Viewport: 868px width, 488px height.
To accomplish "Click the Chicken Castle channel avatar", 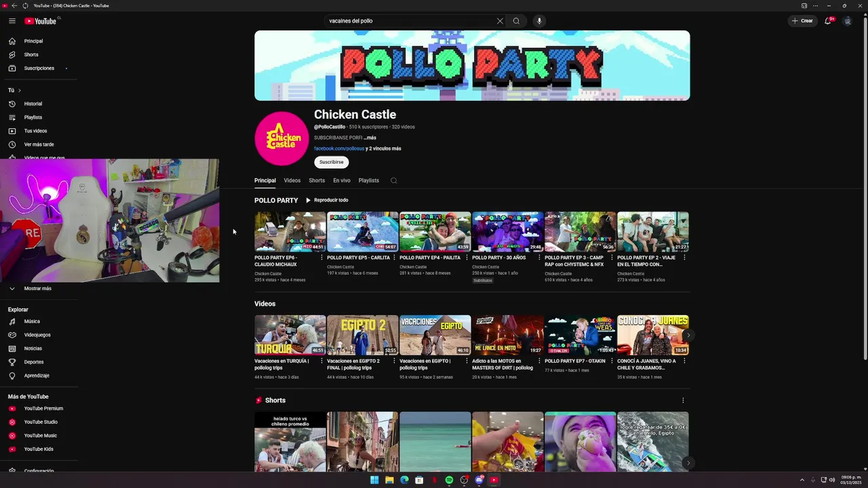I will tap(281, 139).
